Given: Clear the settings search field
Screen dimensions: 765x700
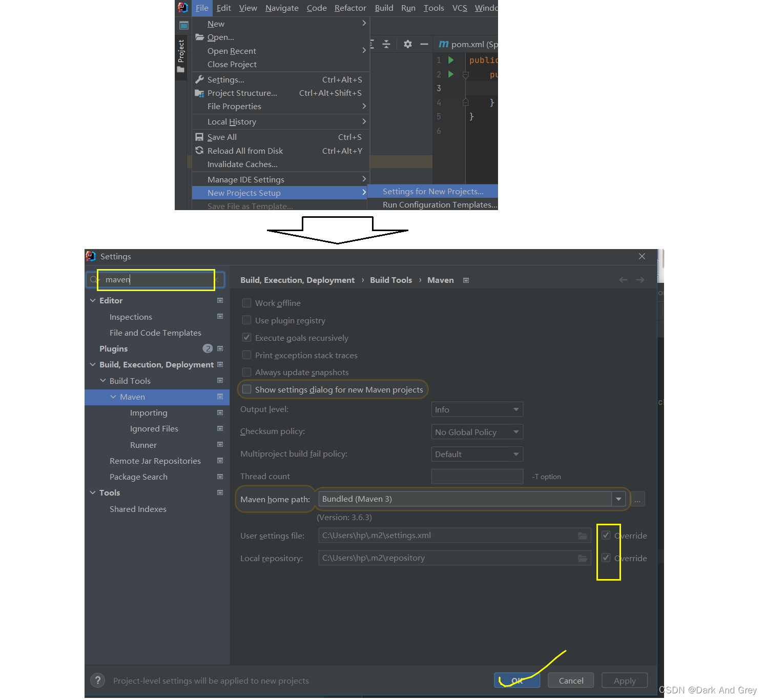Looking at the screenshot, I should click(x=217, y=279).
